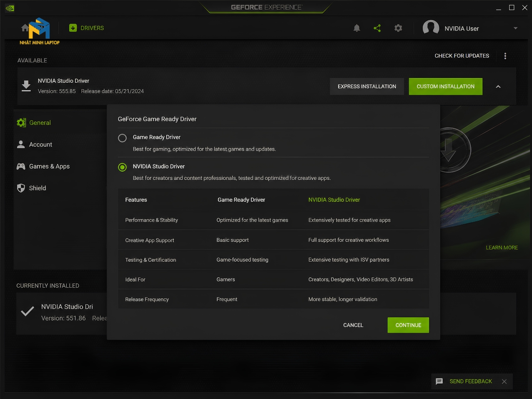Image resolution: width=532 pixels, height=399 pixels.
Task: Click 'More stable, longer validation' cell
Action: pyautogui.click(x=343, y=299)
